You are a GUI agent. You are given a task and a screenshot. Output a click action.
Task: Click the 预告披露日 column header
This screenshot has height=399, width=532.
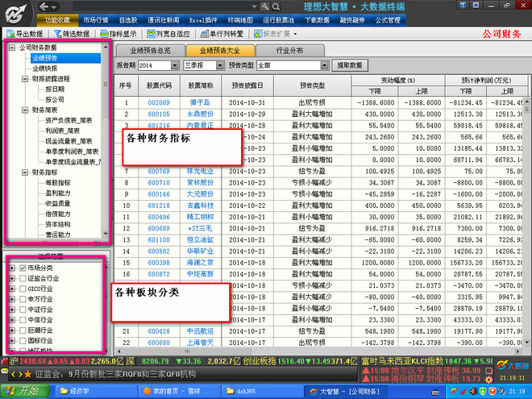point(247,85)
